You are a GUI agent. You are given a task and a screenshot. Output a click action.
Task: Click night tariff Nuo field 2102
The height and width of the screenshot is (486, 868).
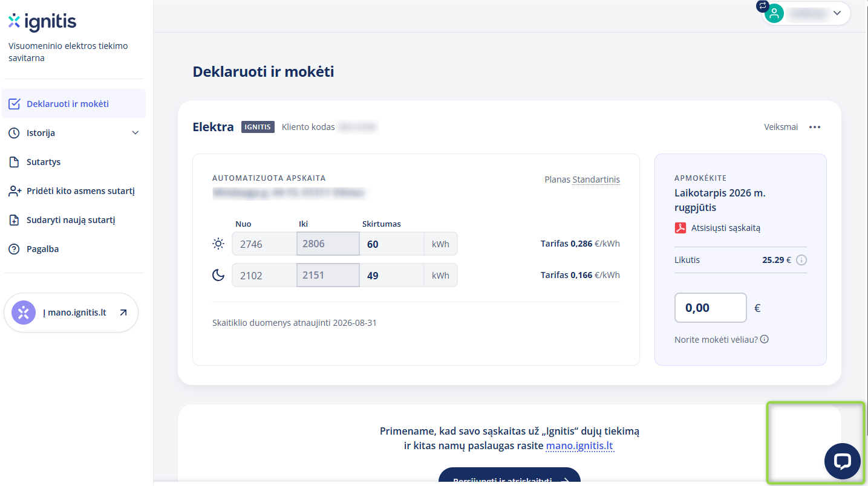click(x=264, y=276)
